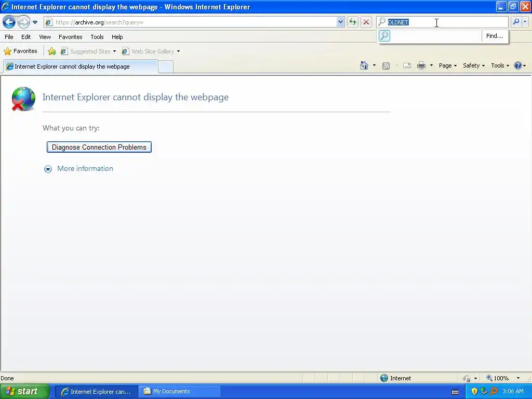Image resolution: width=532 pixels, height=399 pixels.
Task: Click the Security shield tray icon
Action: coord(474,392)
